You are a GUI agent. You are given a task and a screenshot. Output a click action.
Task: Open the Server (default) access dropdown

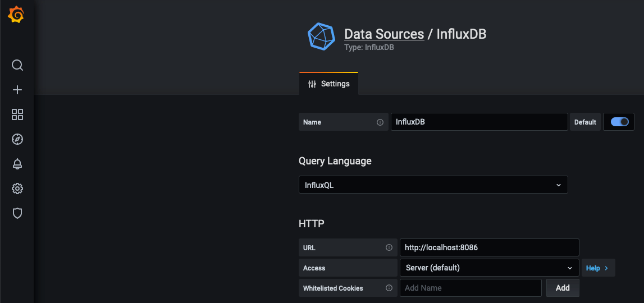(489, 268)
